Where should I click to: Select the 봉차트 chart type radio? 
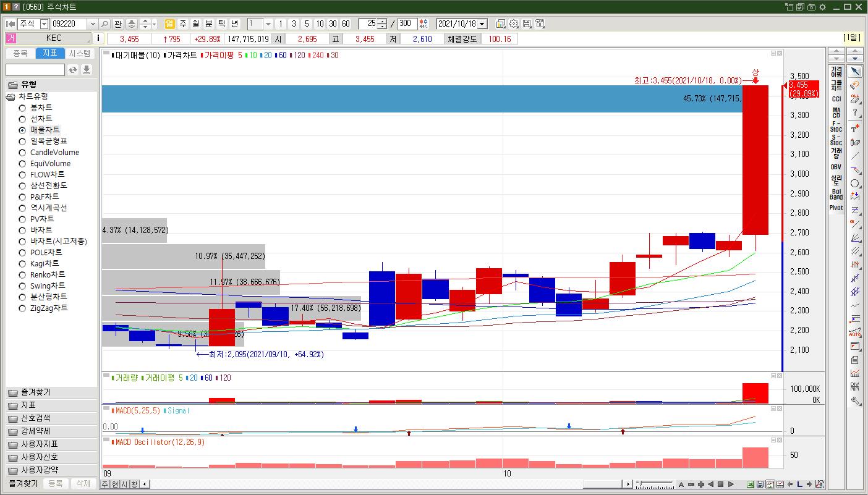pos(22,108)
